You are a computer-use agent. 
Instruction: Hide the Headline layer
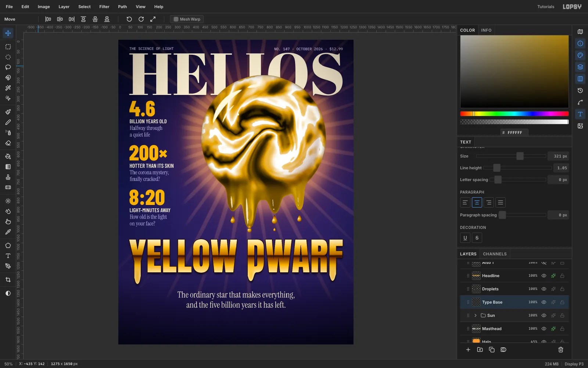point(544,276)
